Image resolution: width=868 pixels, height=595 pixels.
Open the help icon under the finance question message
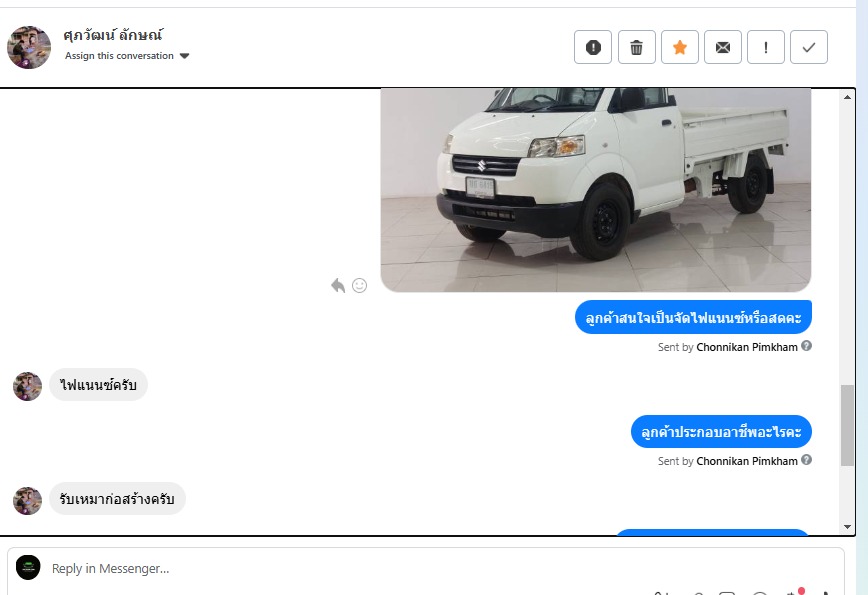[807, 346]
